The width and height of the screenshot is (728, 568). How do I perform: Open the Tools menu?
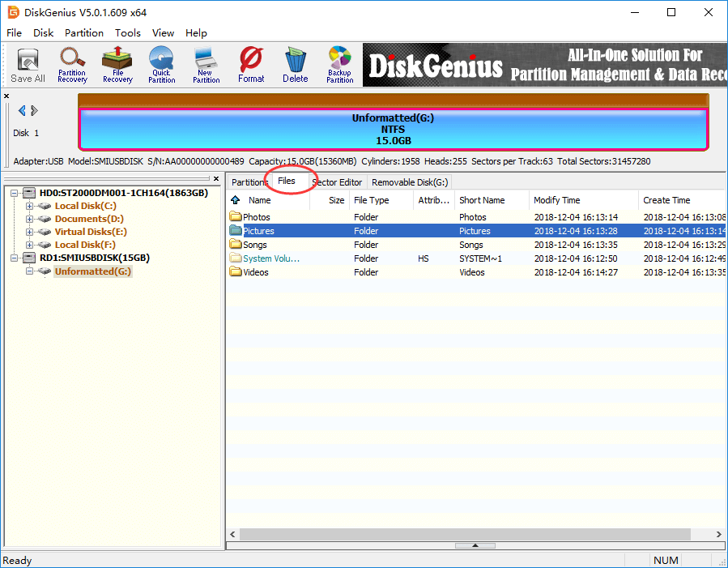(x=128, y=33)
